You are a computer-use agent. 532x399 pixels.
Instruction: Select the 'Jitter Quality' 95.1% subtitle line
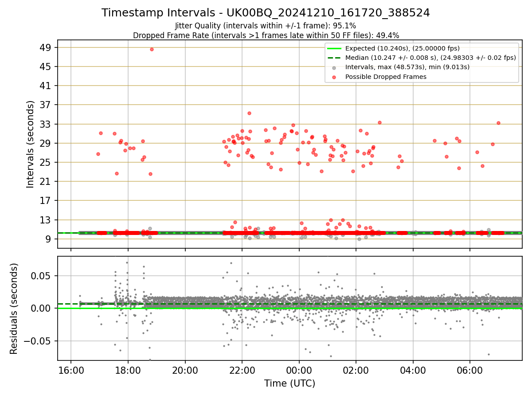pos(266,26)
